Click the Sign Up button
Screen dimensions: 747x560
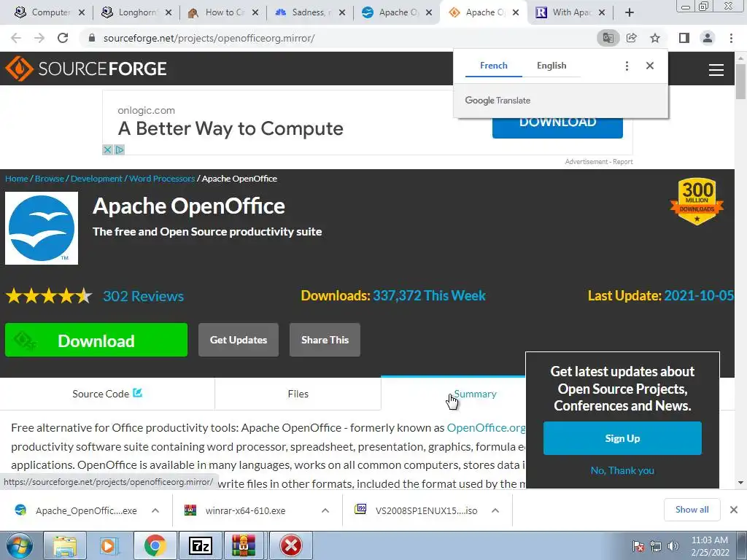pos(622,438)
